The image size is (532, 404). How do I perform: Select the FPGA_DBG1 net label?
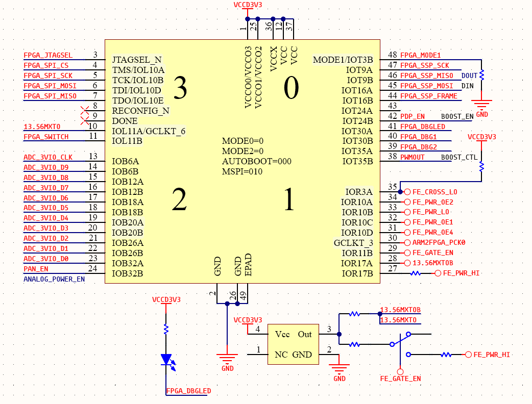click(x=418, y=137)
